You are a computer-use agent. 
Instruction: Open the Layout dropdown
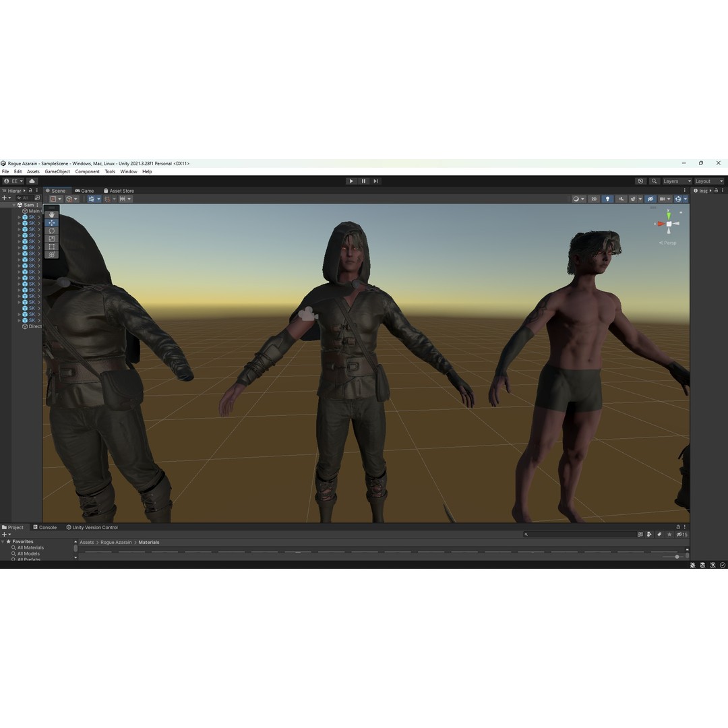pos(709,181)
